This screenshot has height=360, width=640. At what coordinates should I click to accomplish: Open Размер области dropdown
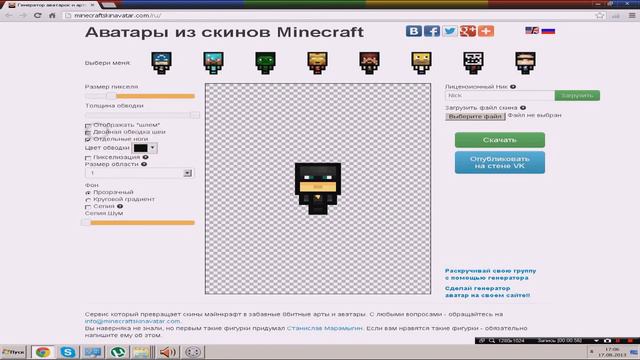tap(140, 173)
